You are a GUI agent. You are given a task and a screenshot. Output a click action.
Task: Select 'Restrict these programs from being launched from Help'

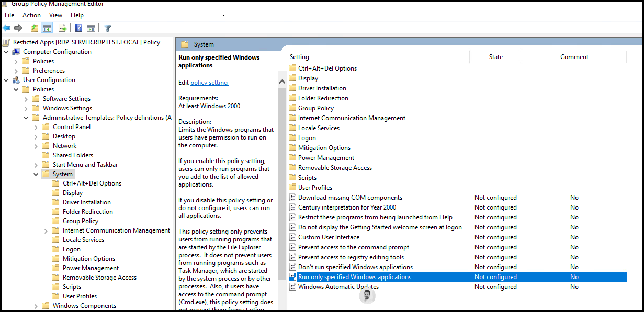tap(375, 217)
